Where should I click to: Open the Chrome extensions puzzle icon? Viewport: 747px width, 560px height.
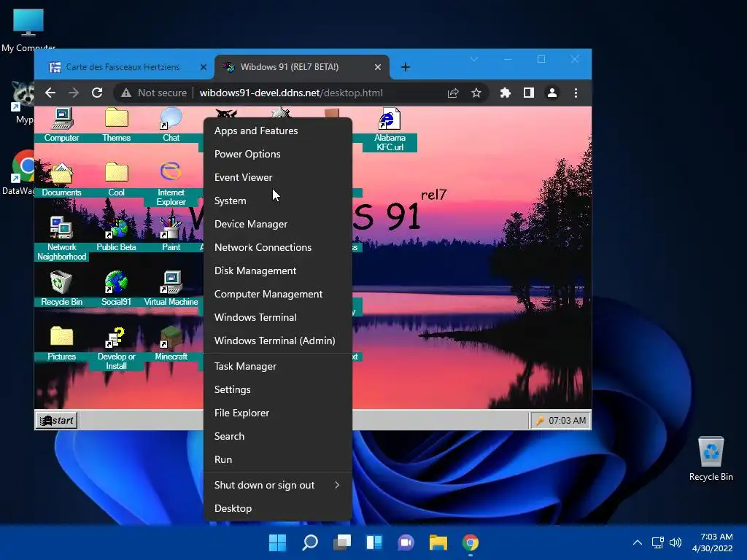click(x=506, y=93)
